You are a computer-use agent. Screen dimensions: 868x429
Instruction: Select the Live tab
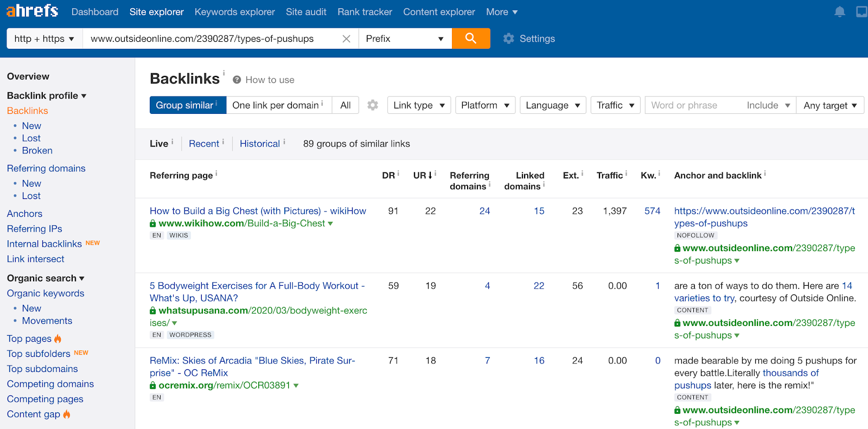click(159, 144)
